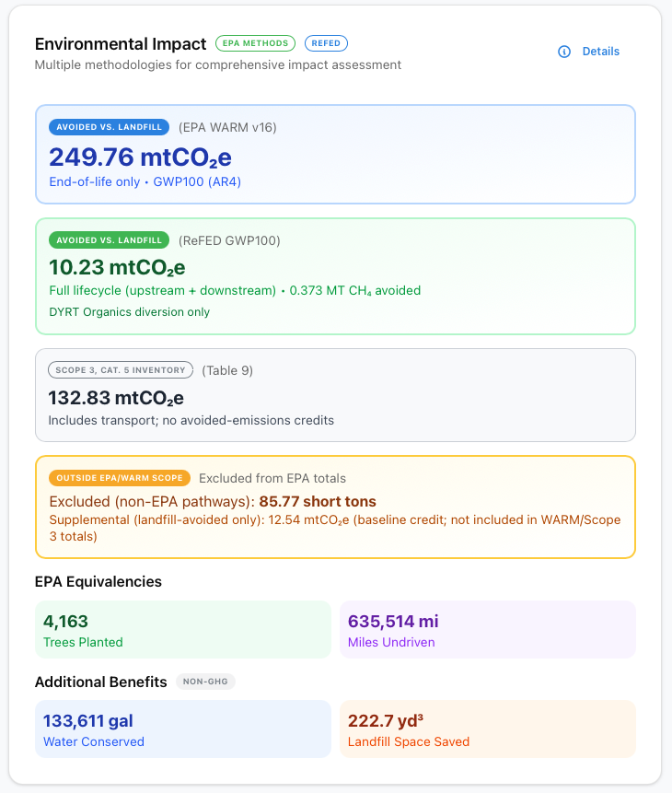Click the NON-GHG badge
The width and height of the screenshot is (672, 793).
pyautogui.click(x=205, y=682)
